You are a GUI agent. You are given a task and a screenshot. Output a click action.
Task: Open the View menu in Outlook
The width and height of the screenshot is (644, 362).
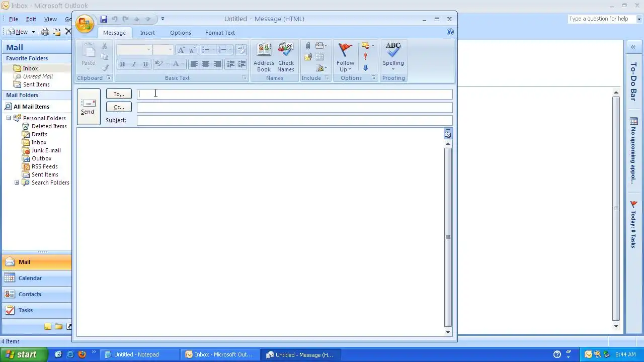pos(50,19)
